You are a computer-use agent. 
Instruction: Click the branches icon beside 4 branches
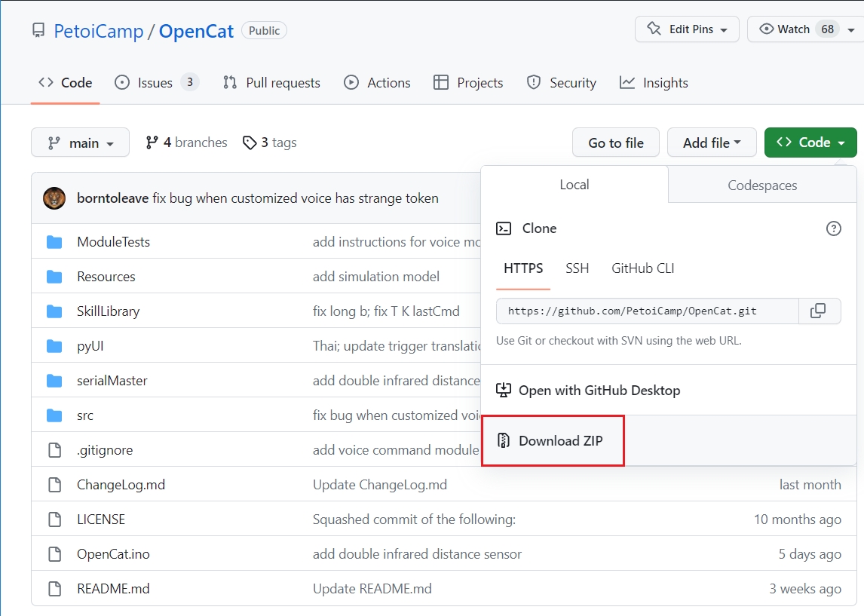(152, 143)
